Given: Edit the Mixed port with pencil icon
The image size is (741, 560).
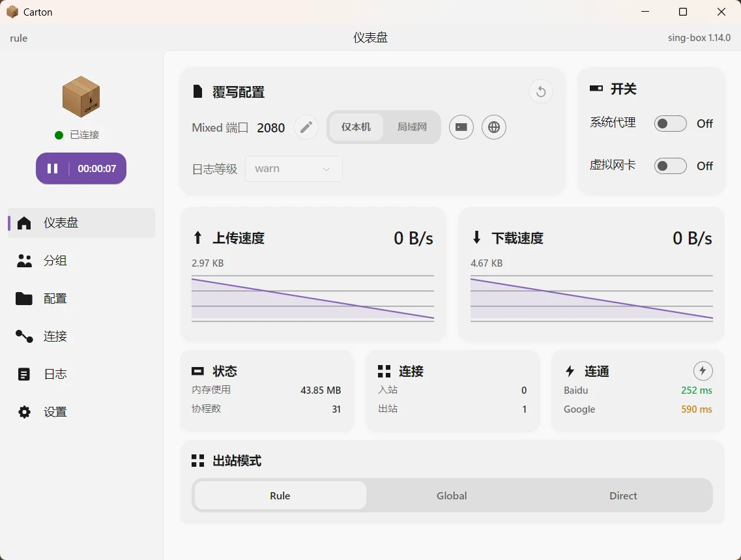Looking at the screenshot, I should click(x=306, y=127).
